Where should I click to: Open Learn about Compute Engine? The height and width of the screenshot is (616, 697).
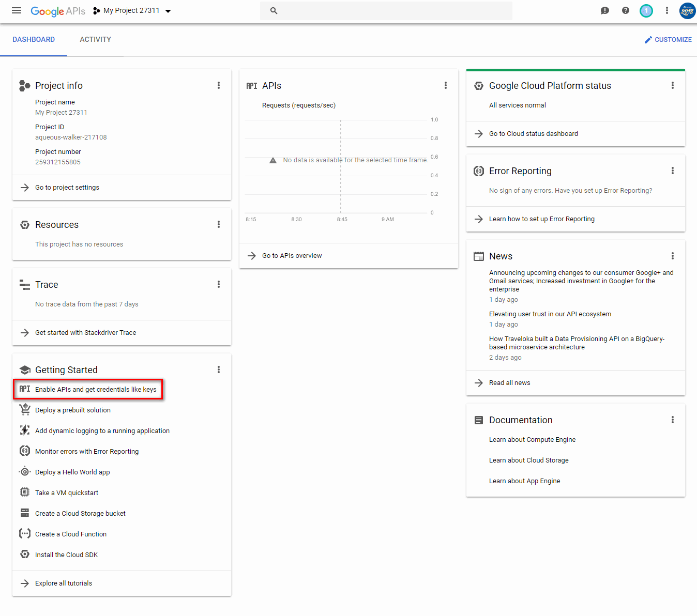tap(532, 440)
